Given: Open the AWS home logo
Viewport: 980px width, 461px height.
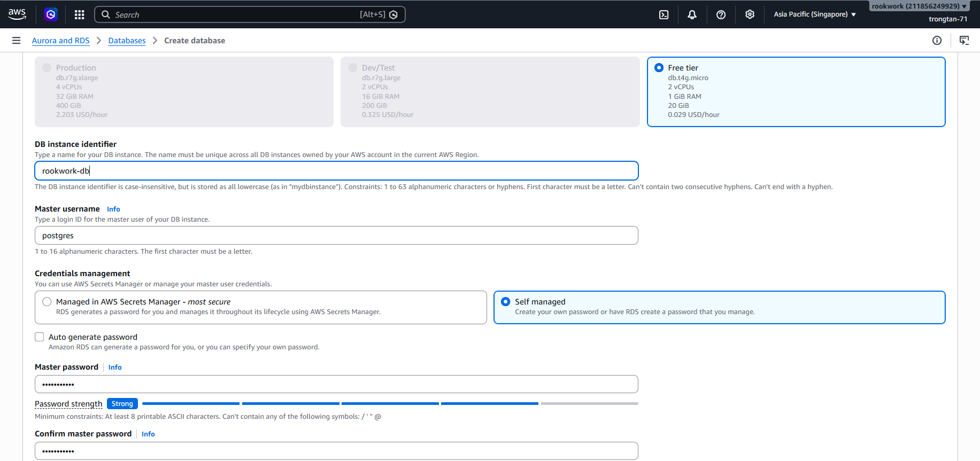Looking at the screenshot, I should tap(17, 14).
